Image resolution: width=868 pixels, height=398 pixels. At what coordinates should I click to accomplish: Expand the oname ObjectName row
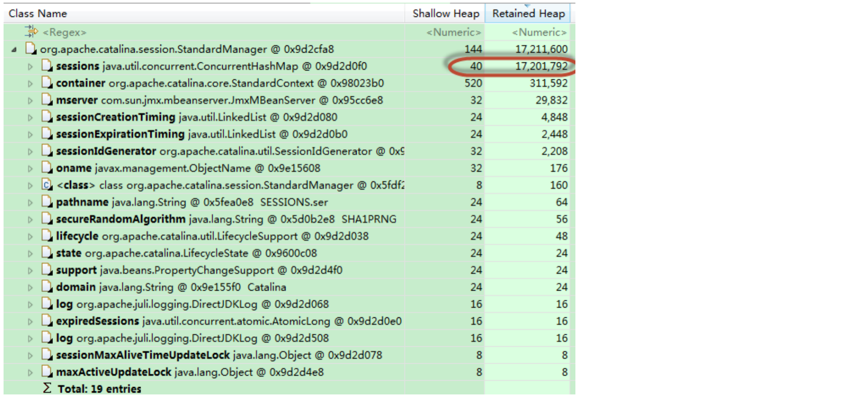click(x=30, y=169)
